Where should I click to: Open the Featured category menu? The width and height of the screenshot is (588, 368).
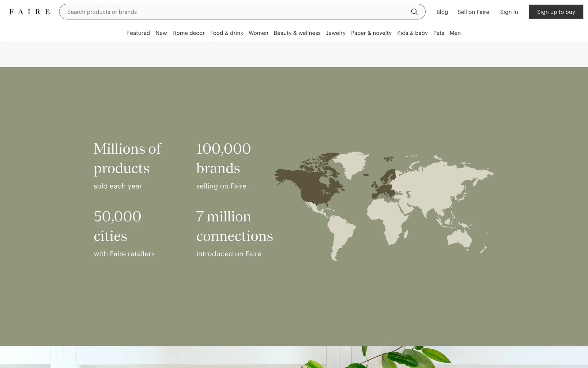[138, 33]
